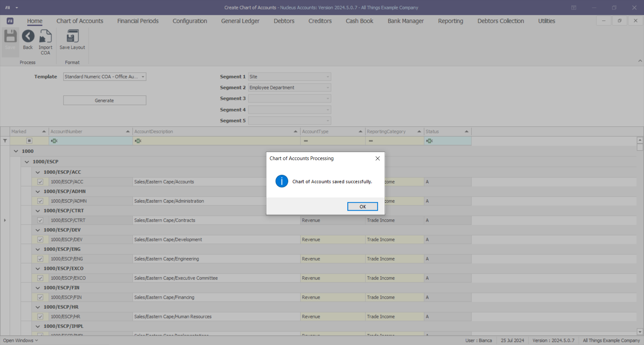Uncheck the 1000/ESCP/DEV row checkbox
The width and height of the screenshot is (644, 345).
coord(40,239)
